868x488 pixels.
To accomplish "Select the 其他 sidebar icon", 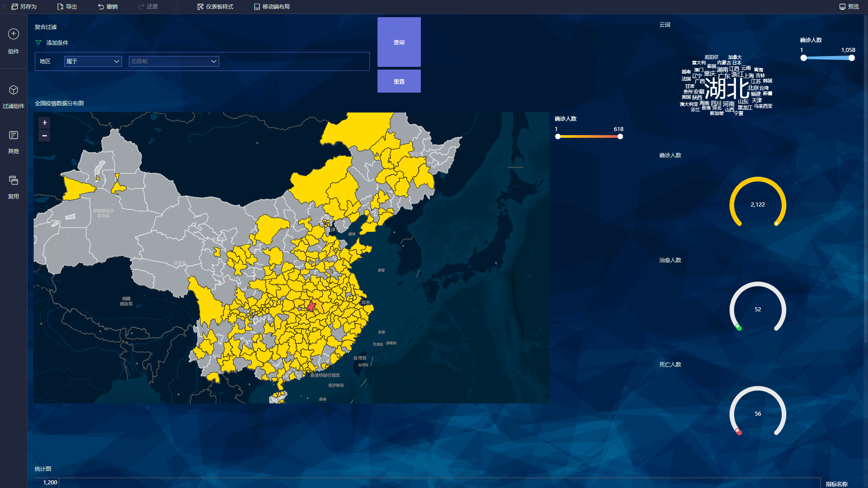I will point(14,135).
